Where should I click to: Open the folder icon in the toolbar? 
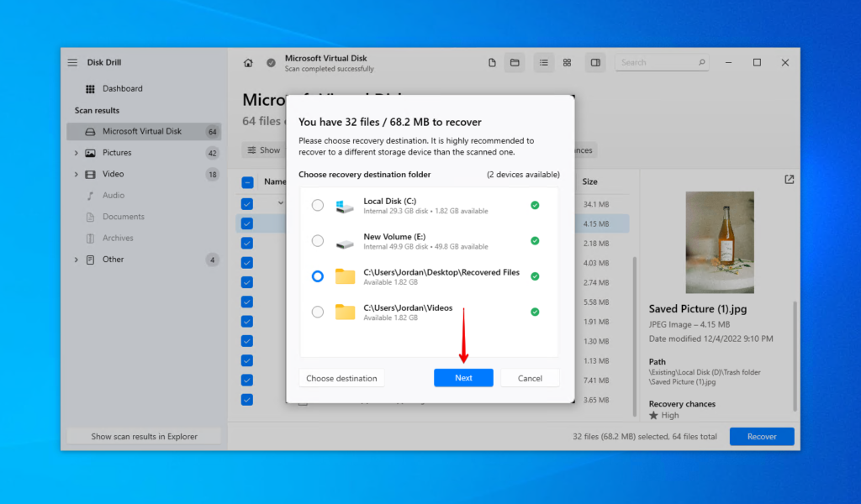pos(515,62)
